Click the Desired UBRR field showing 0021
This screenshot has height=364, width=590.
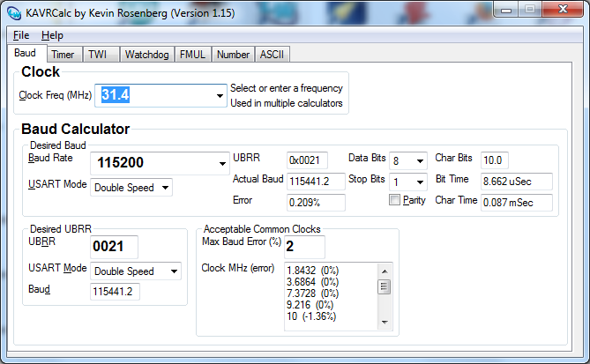[x=114, y=247]
